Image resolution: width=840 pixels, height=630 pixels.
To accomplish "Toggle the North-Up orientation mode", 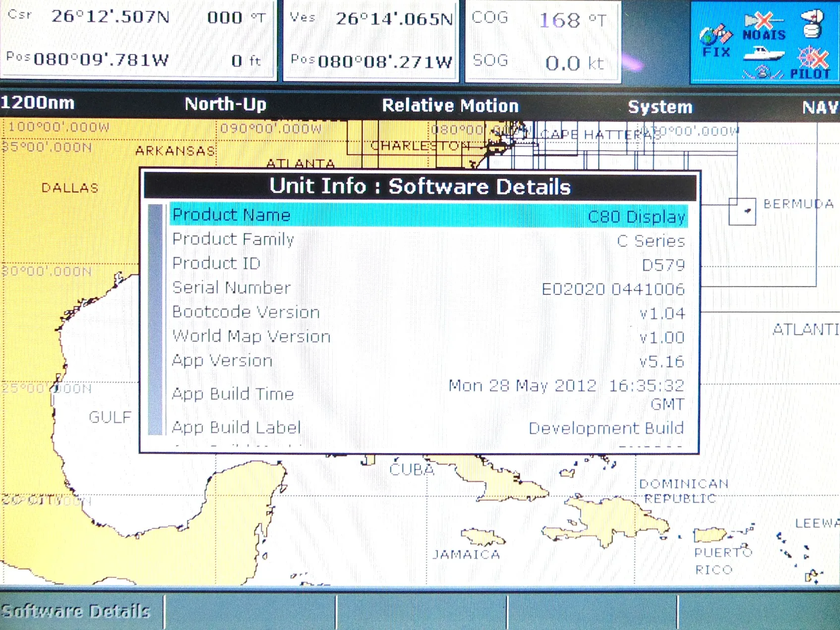I will [x=226, y=104].
